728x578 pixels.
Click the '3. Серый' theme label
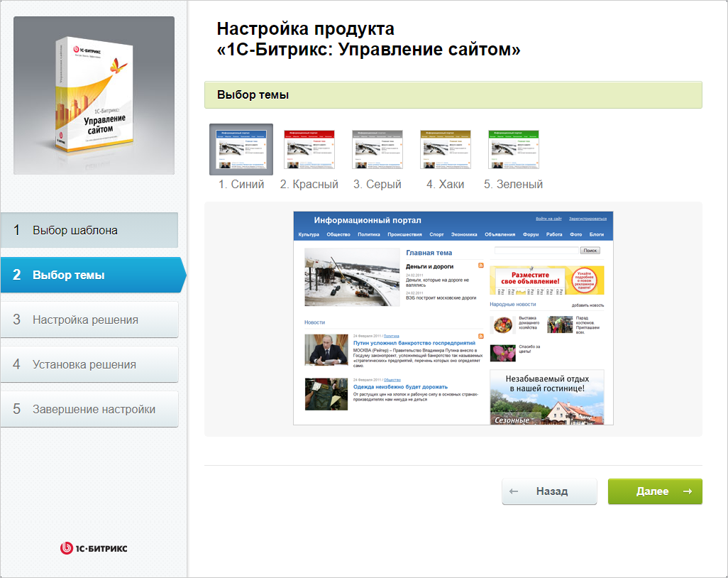[377, 185]
